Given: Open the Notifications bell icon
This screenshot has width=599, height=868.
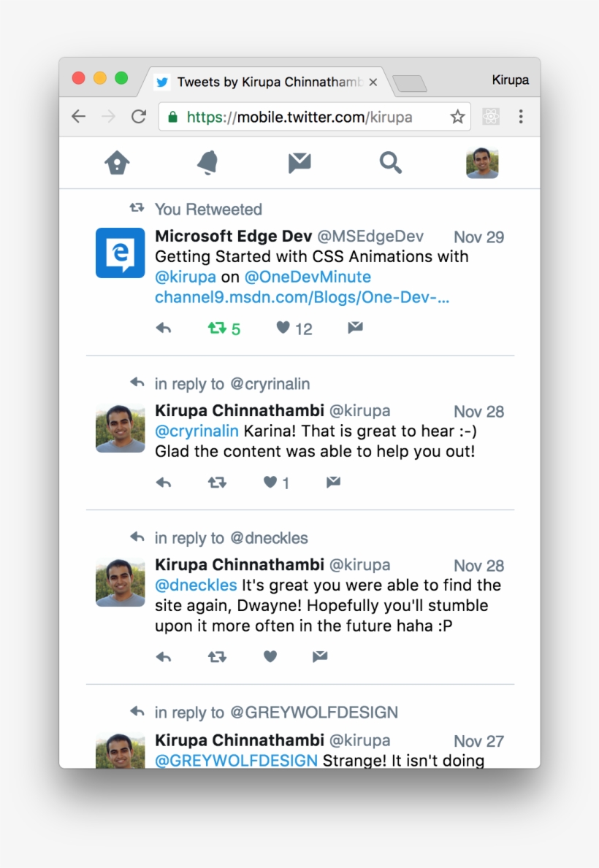Looking at the screenshot, I should tap(208, 162).
